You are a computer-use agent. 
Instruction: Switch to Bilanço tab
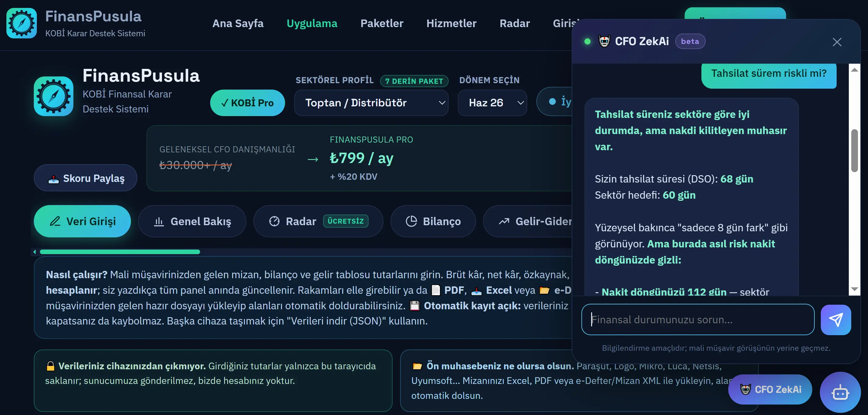click(433, 222)
